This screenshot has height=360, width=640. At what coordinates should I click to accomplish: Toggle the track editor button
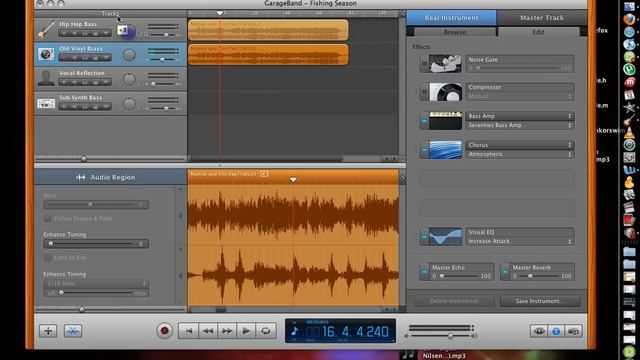73,331
